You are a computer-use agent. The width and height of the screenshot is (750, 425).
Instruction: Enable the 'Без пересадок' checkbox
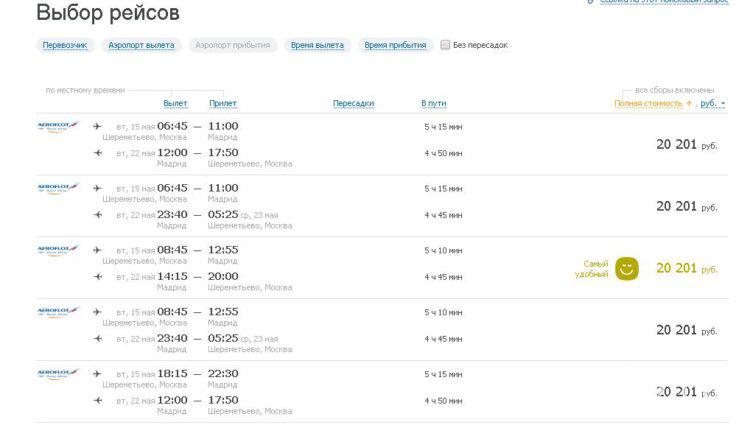[x=445, y=45]
